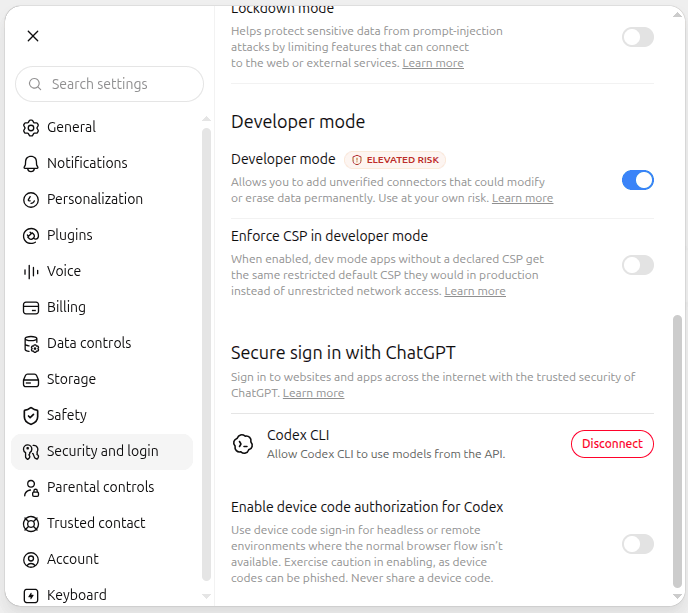The height and width of the screenshot is (613, 688).
Task: Open Learn more link for Enforce CSP
Action: [x=475, y=291]
